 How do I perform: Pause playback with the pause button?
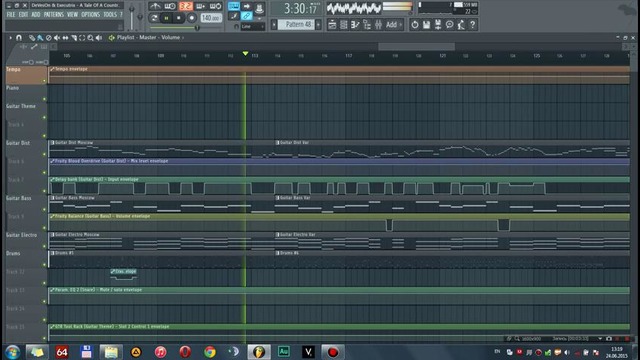point(166,18)
